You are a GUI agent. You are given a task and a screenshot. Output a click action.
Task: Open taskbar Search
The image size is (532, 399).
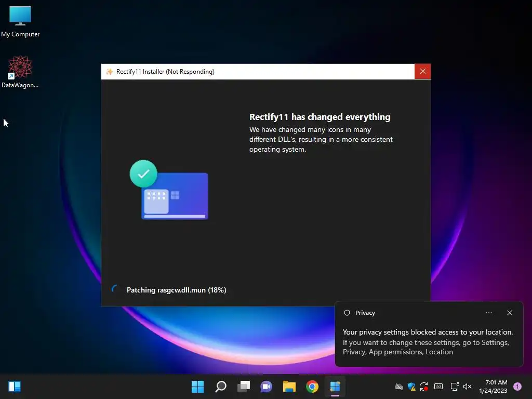[x=220, y=387]
